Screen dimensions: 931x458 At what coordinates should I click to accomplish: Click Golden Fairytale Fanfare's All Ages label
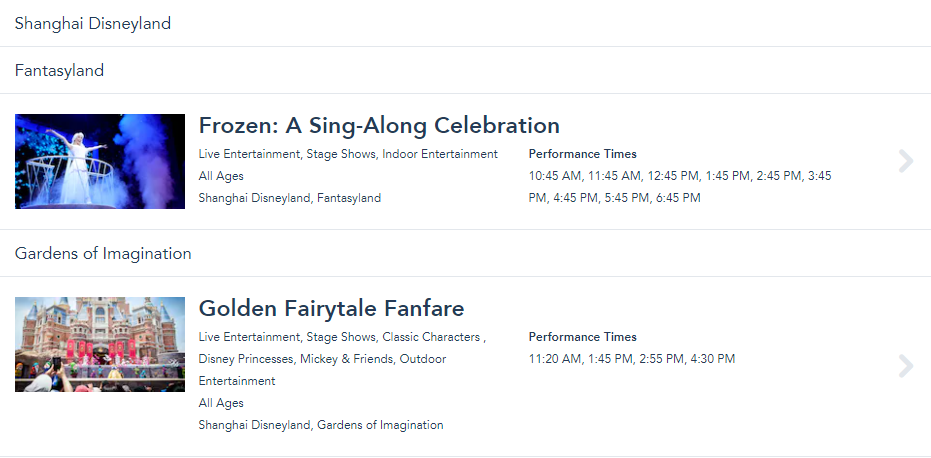221,403
